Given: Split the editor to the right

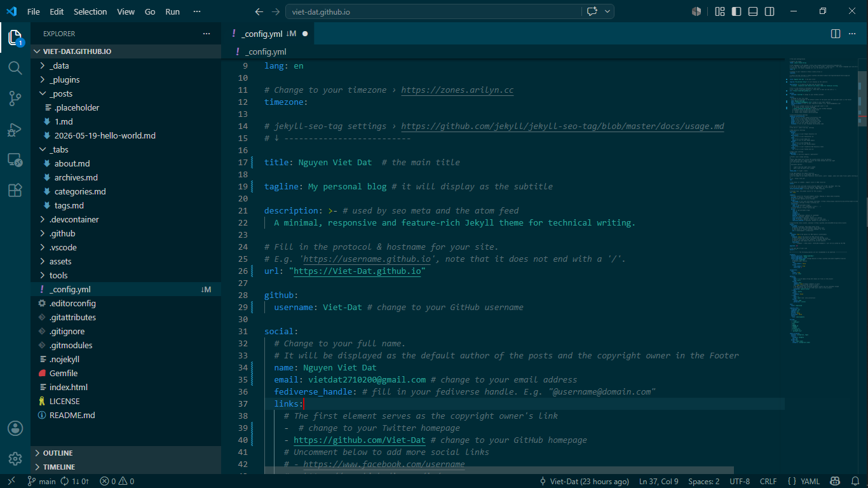Looking at the screenshot, I should pos(836,34).
